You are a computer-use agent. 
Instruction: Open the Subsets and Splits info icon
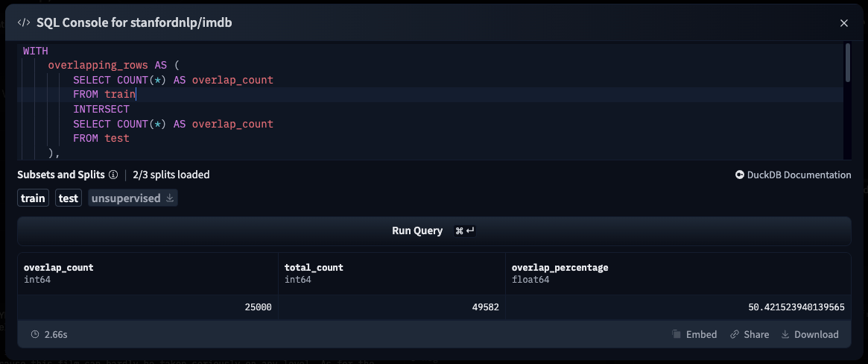113,175
